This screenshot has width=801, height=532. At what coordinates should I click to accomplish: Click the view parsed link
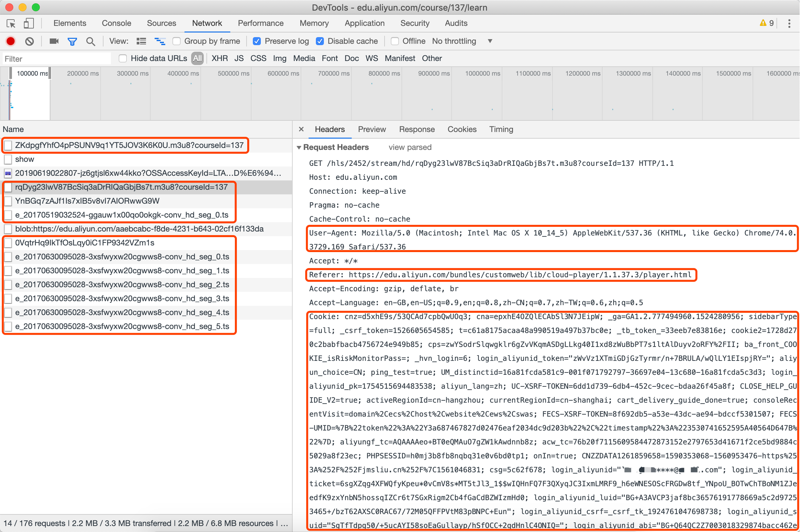tap(410, 147)
